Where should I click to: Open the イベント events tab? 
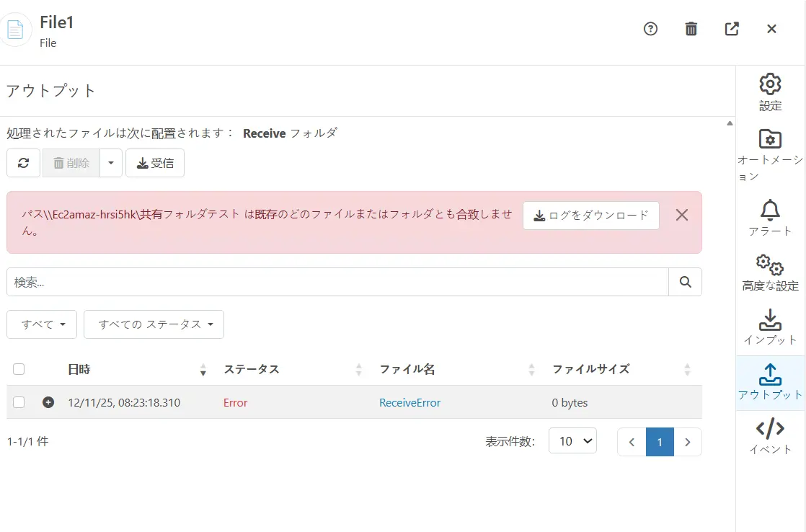[x=770, y=437]
